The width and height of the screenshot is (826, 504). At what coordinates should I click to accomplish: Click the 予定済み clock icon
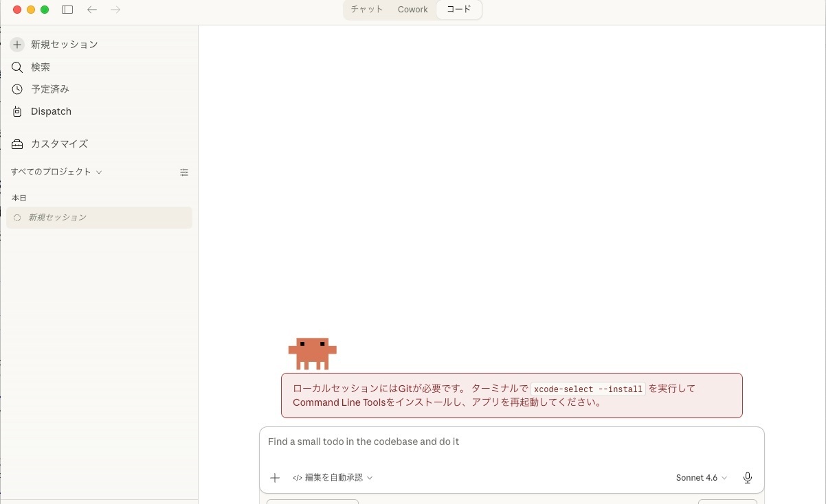17,89
